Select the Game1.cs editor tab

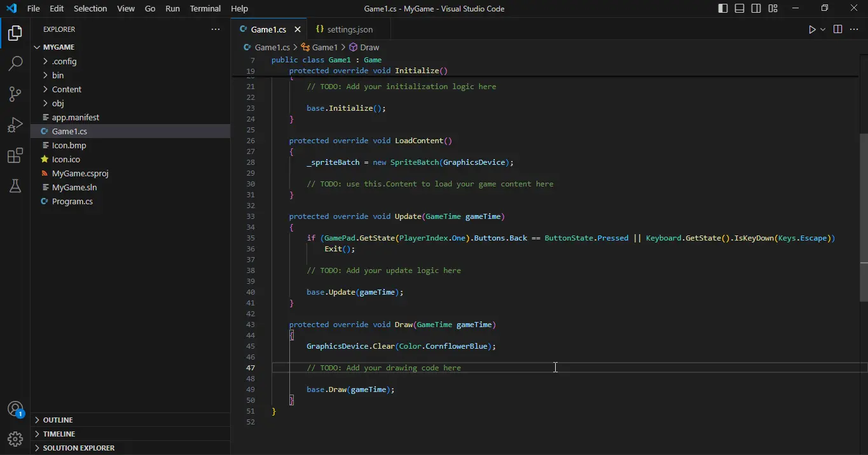[268, 29]
